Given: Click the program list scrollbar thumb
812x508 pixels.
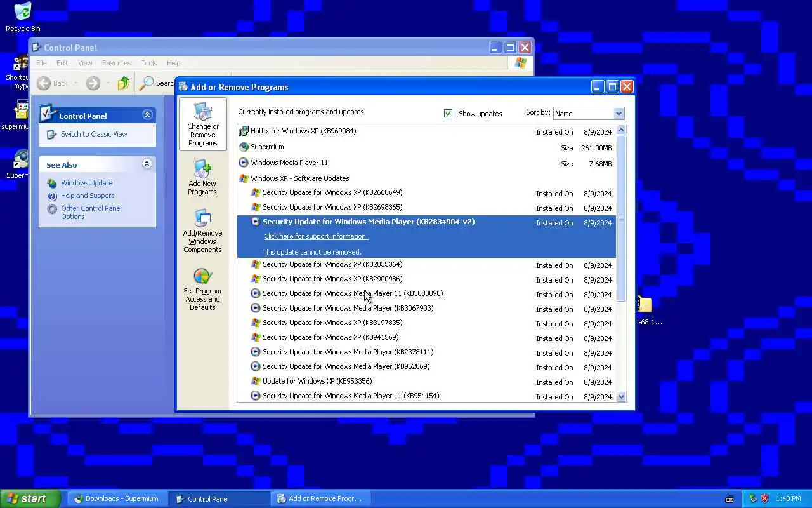Looking at the screenshot, I should click(x=622, y=218).
